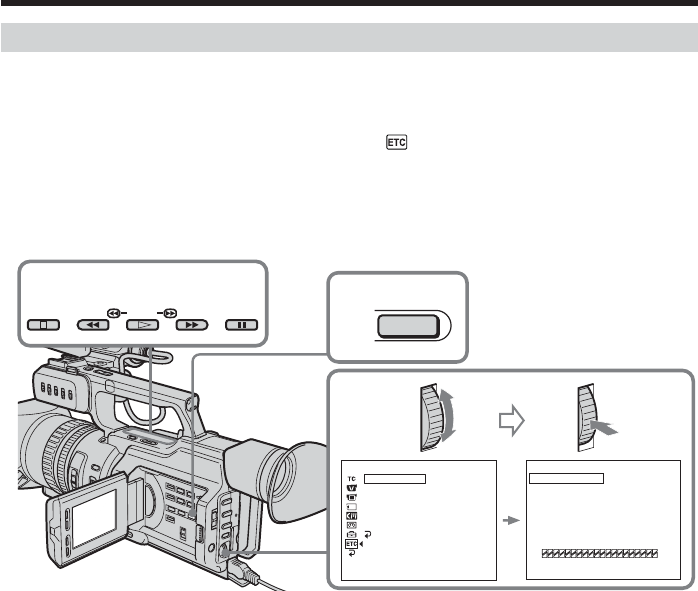Click the return arrow beside the toolbox icon
Image resolution: width=698 pixels, height=591 pixels.
pyautogui.click(x=368, y=534)
